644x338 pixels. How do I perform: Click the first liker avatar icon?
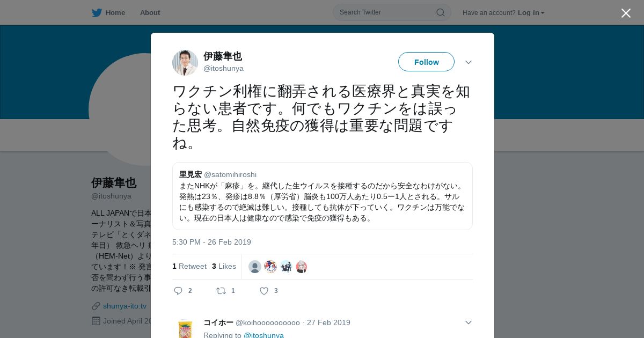click(x=255, y=267)
